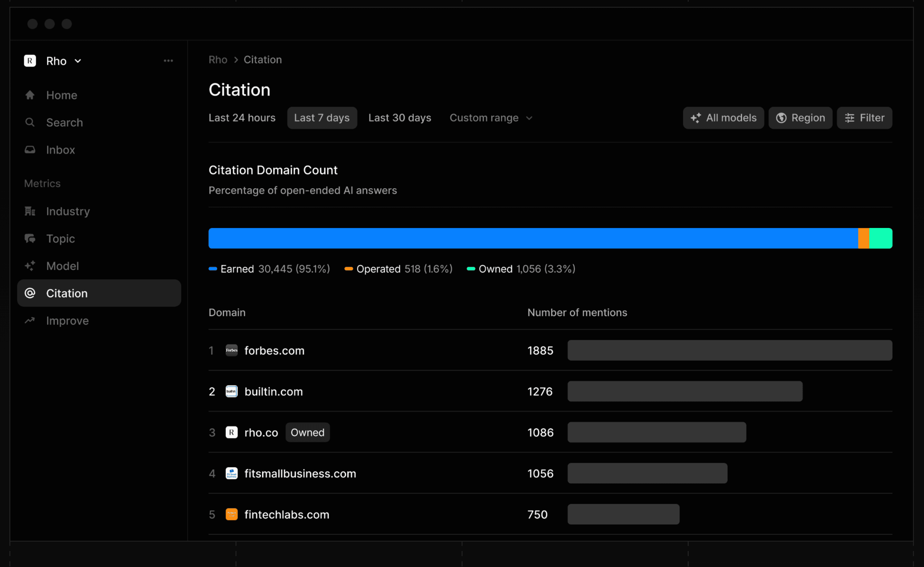The image size is (924, 567).
Task: Click the Industry building icon
Action: point(30,212)
